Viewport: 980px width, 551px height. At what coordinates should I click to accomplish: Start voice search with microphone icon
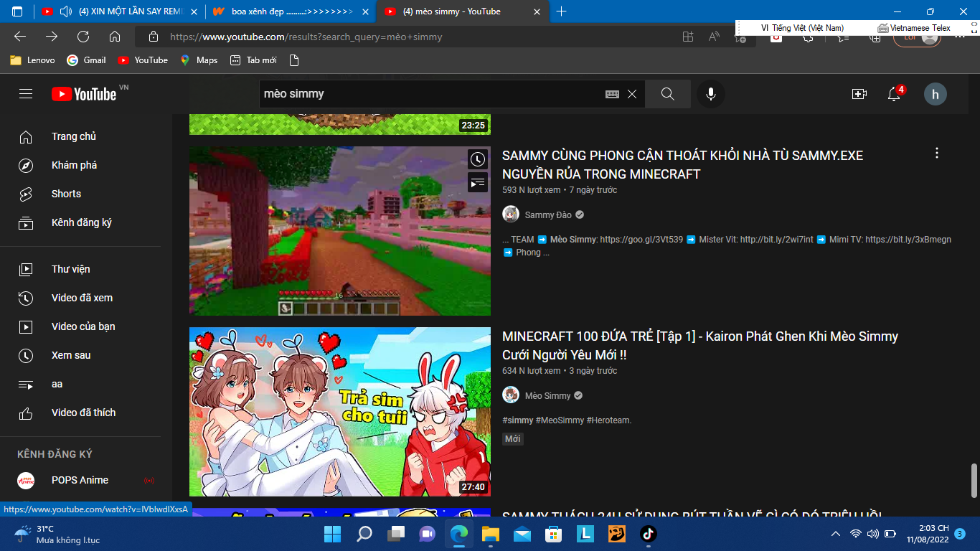pos(711,94)
